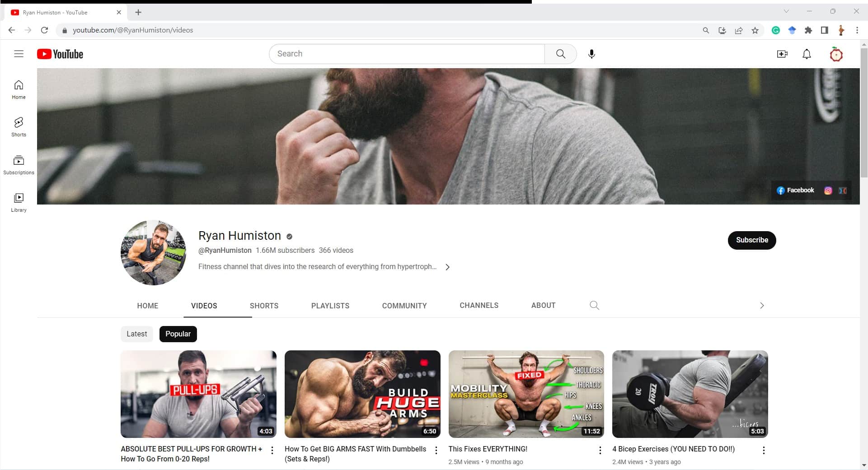Open the 'This Fixes EVERYTHING!' video thumbnail
The width and height of the screenshot is (868, 470).
coord(526,394)
